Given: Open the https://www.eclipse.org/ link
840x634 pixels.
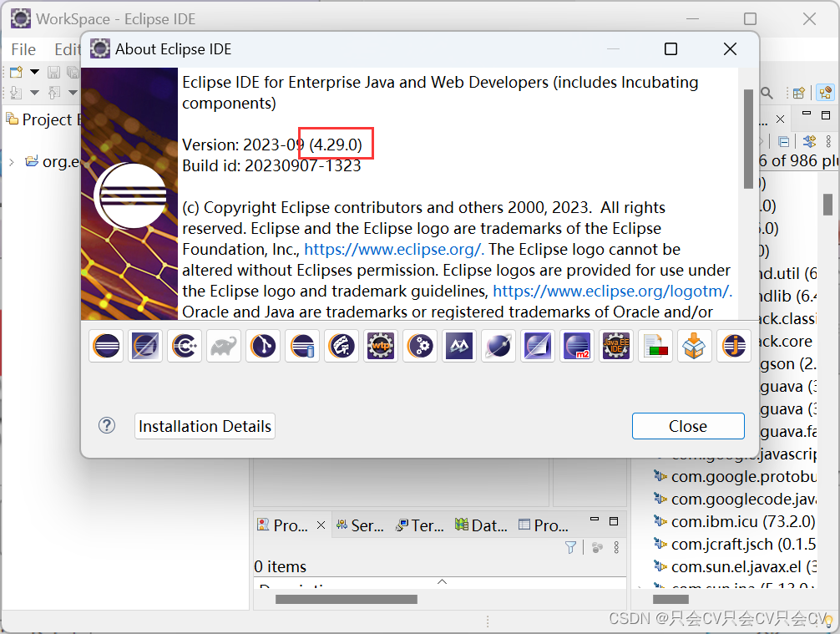Looking at the screenshot, I should (394, 249).
